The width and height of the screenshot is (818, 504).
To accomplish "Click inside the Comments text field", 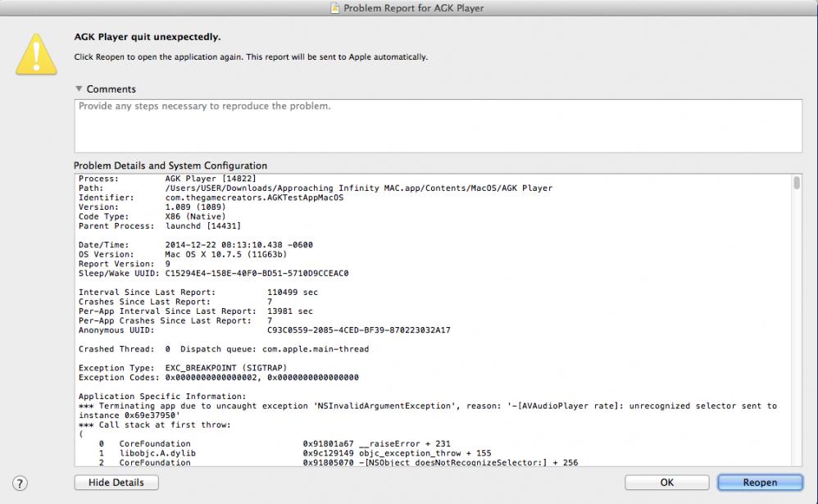I will tap(438, 125).
